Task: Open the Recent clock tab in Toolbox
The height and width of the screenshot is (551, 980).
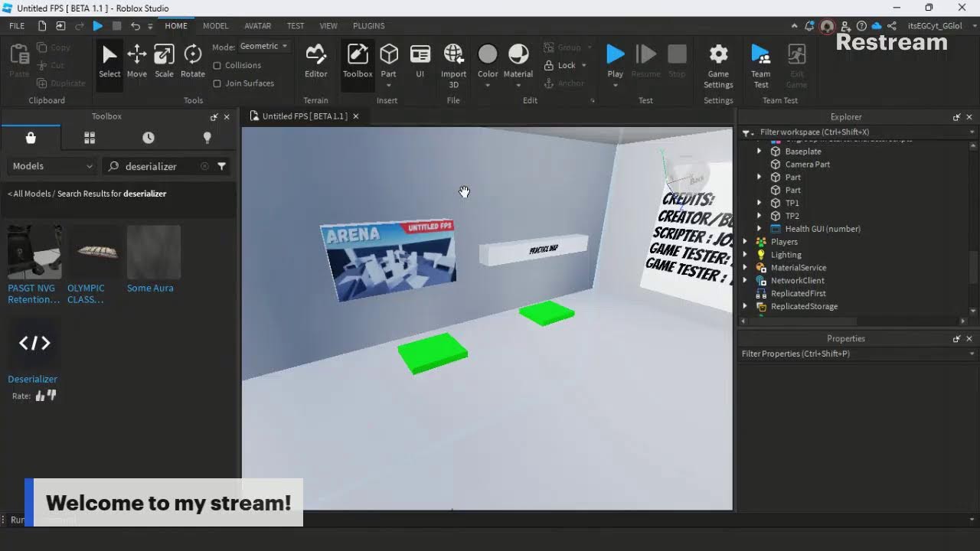Action: point(149,138)
